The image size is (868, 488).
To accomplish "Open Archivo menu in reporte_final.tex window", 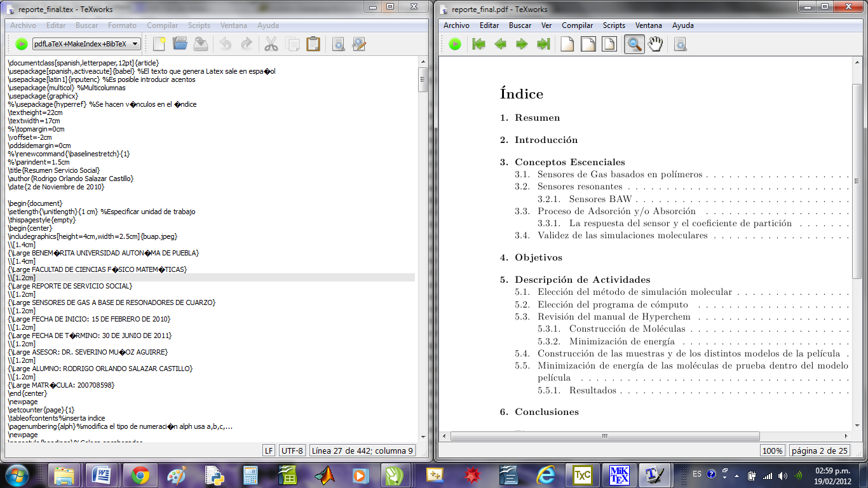I will click(23, 25).
